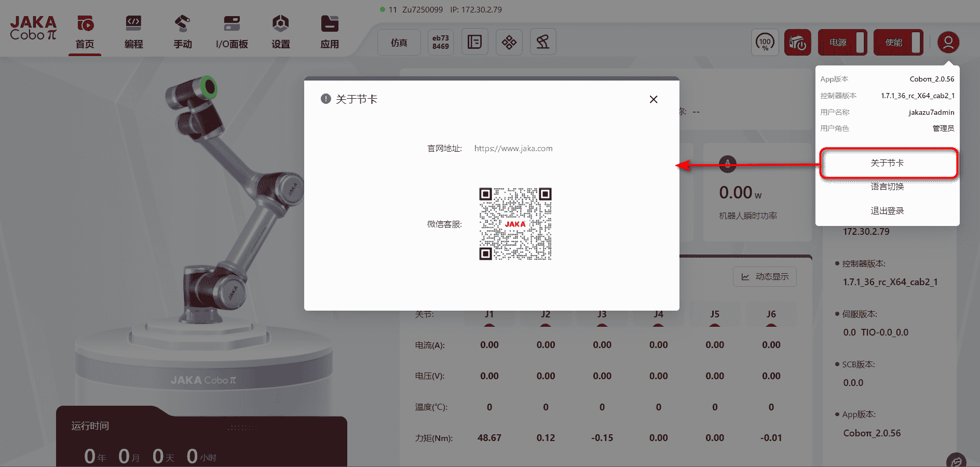
Task: Open the I/O面板 panel
Action: tap(232, 32)
